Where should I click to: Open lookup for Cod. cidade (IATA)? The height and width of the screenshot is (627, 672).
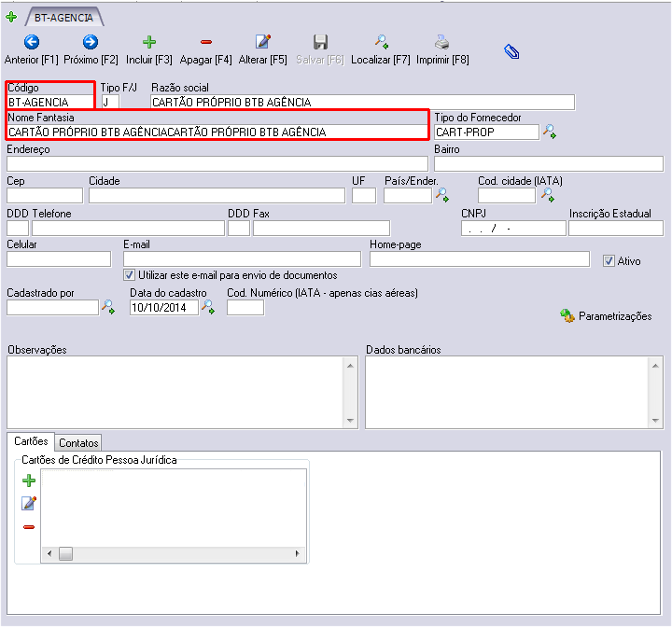tap(548, 195)
